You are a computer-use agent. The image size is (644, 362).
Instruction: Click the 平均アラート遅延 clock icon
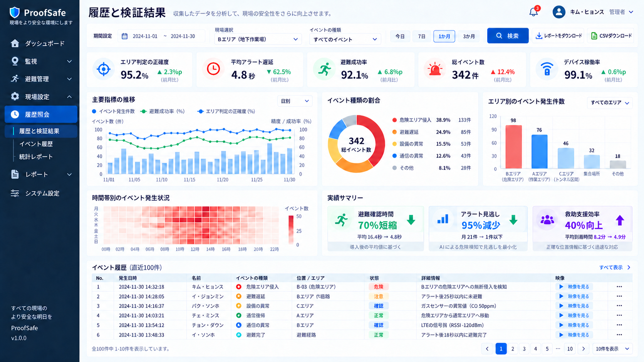[213, 69]
